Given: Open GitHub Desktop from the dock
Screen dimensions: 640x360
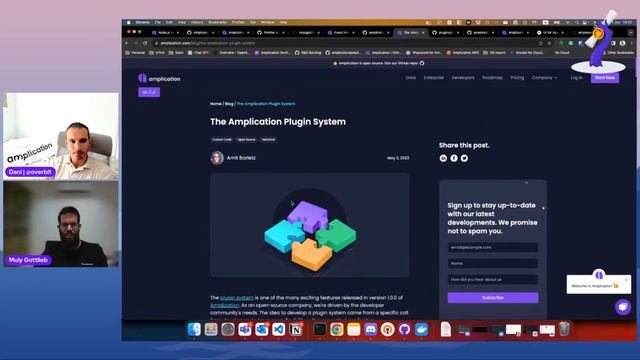Looking at the screenshot, I should point(404,329).
